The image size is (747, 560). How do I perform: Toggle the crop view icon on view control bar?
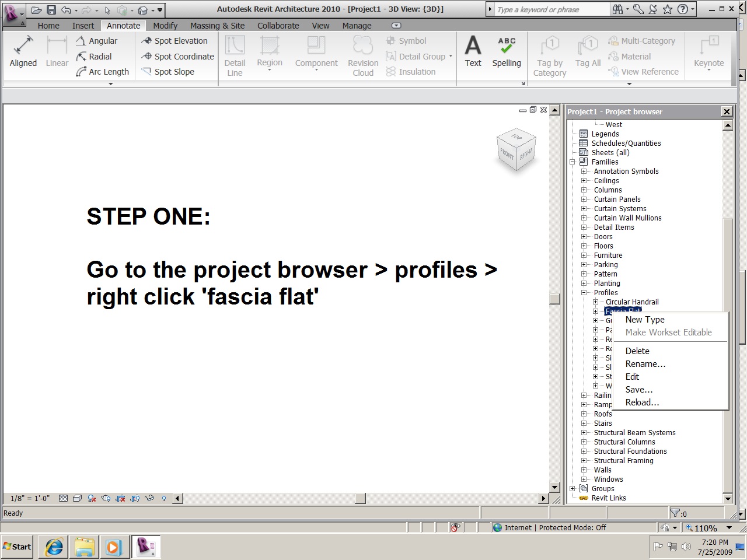point(120,498)
